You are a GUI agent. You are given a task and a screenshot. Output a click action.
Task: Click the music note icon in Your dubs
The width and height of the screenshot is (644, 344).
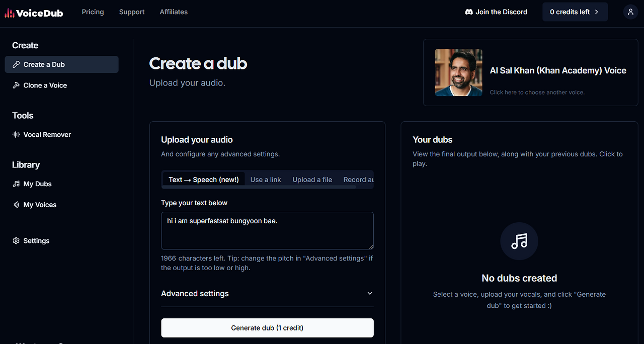(519, 241)
